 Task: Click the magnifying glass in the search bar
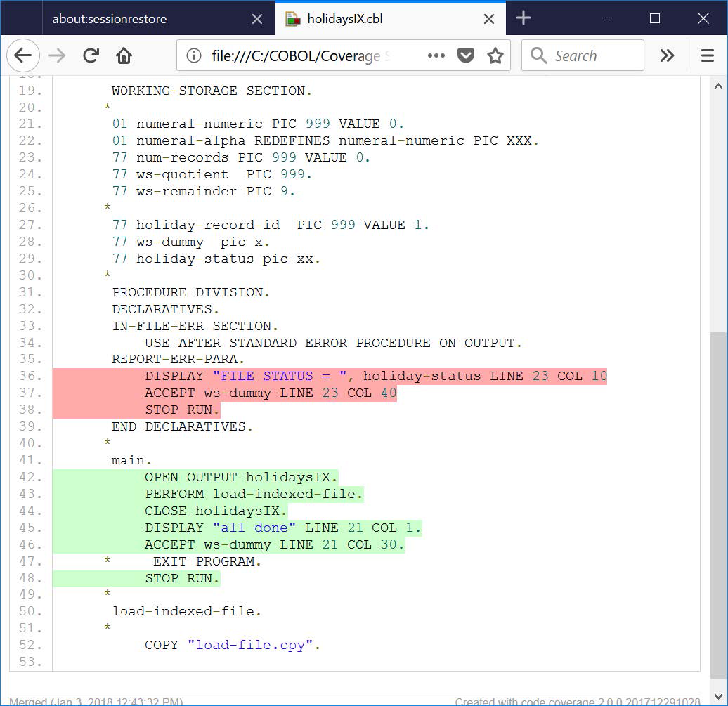coord(538,55)
